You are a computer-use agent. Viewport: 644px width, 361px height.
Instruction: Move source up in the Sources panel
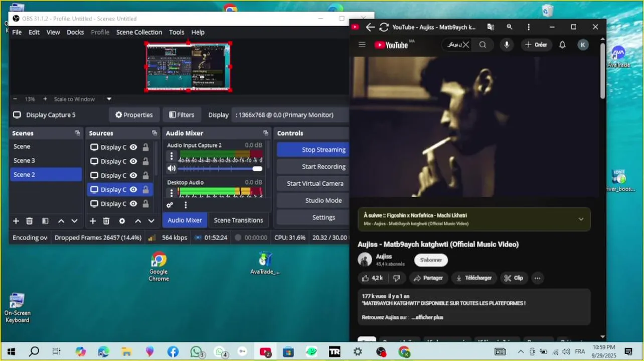tap(138, 221)
